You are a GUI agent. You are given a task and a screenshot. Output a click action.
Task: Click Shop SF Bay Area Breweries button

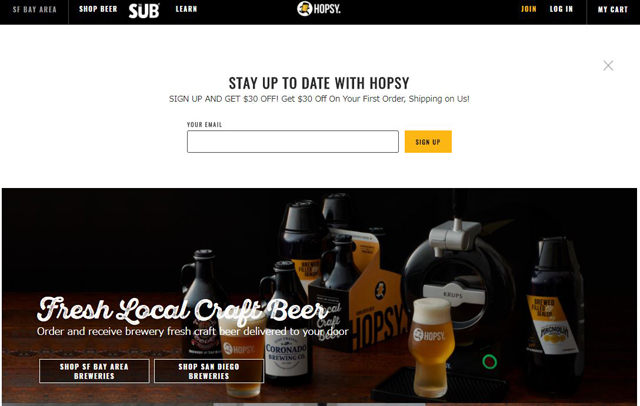[x=94, y=371]
